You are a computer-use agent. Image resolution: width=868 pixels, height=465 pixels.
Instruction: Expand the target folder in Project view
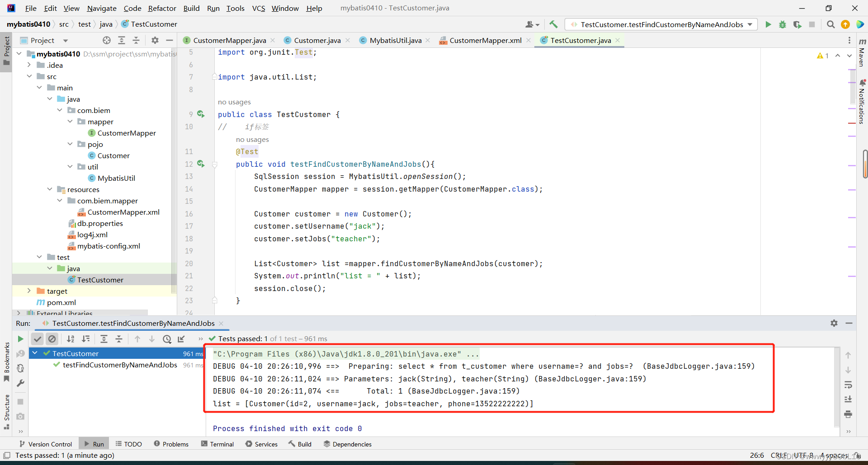pyautogui.click(x=29, y=291)
